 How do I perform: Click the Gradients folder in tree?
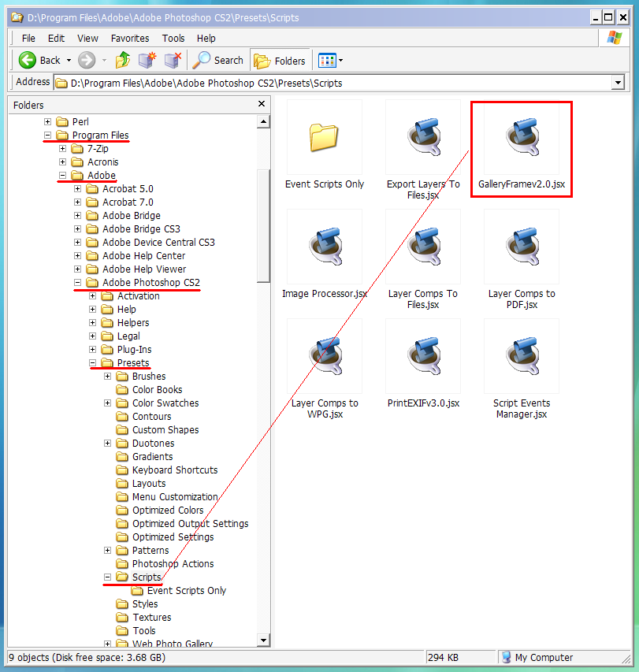[x=152, y=457]
